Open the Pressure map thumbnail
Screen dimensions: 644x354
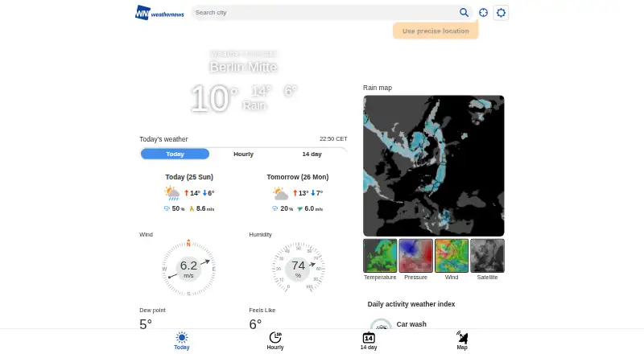(415, 255)
